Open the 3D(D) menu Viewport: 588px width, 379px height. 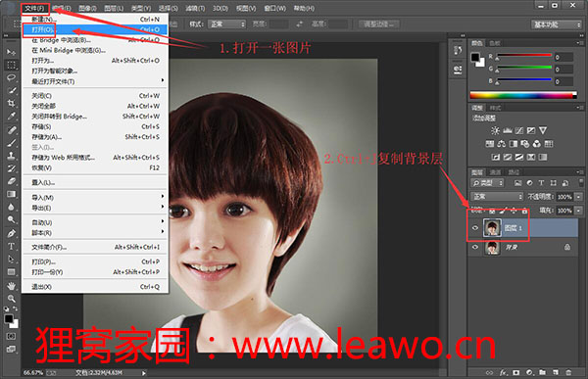click(x=220, y=8)
